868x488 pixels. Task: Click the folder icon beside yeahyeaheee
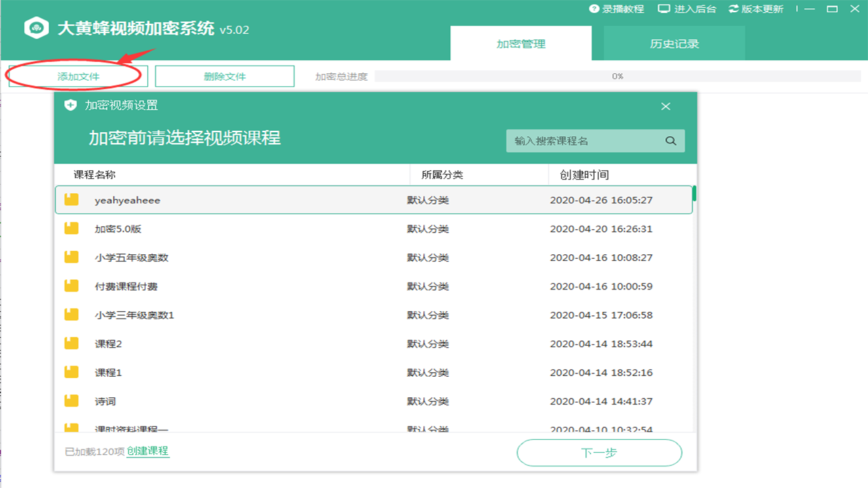[x=71, y=199]
